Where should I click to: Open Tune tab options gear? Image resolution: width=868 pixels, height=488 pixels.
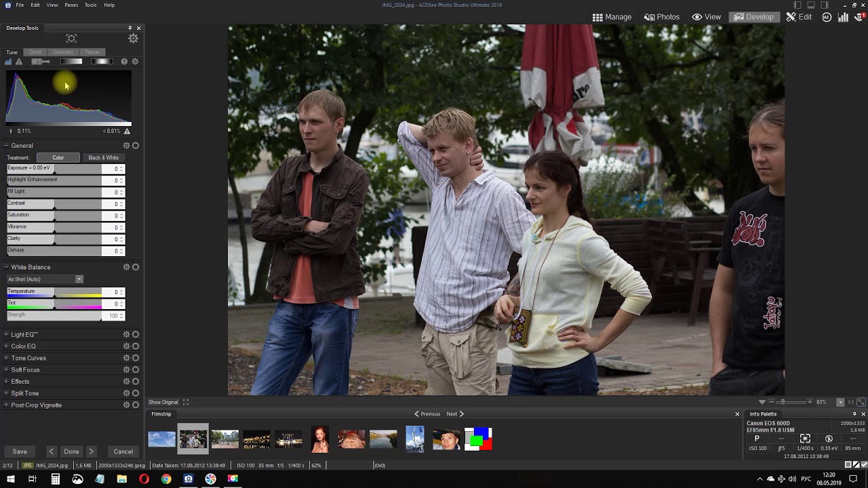point(135,62)
